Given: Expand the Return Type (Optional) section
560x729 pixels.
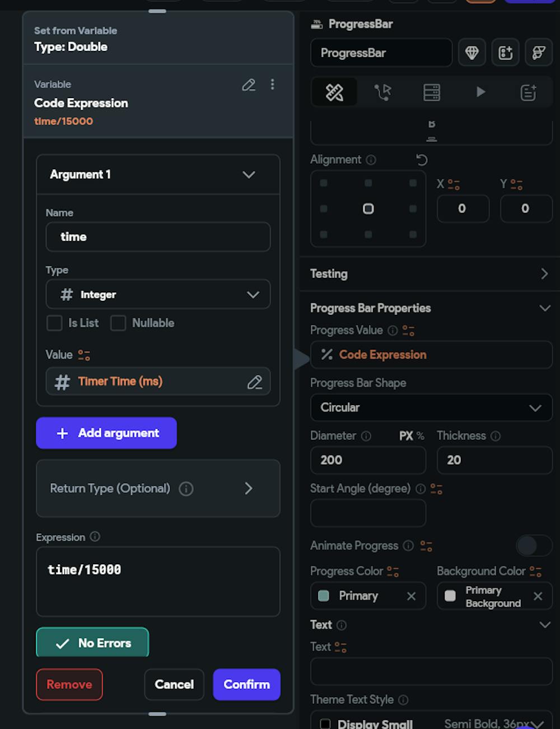Looking at the screenshot, I should tap(158, 489).
